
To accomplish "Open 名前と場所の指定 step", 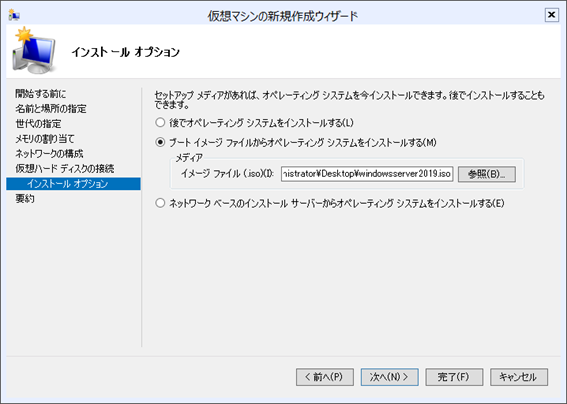I will click(51, 109).
